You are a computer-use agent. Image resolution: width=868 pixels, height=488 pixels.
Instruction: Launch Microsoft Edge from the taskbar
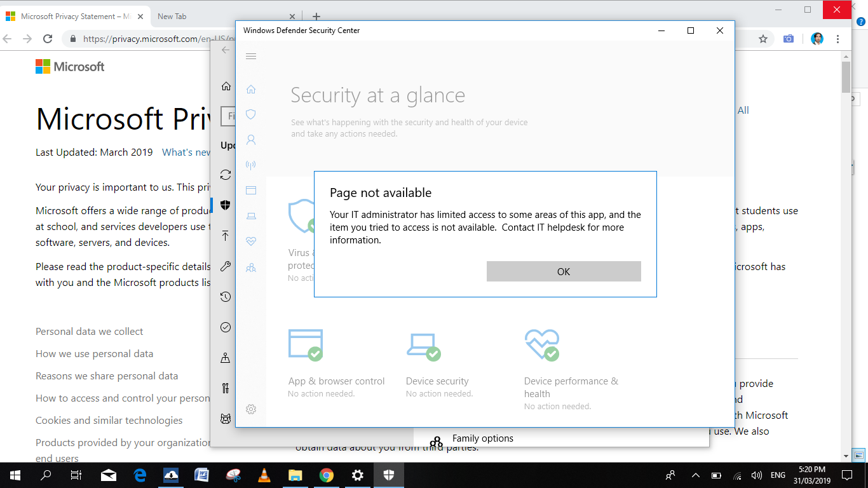140,475
